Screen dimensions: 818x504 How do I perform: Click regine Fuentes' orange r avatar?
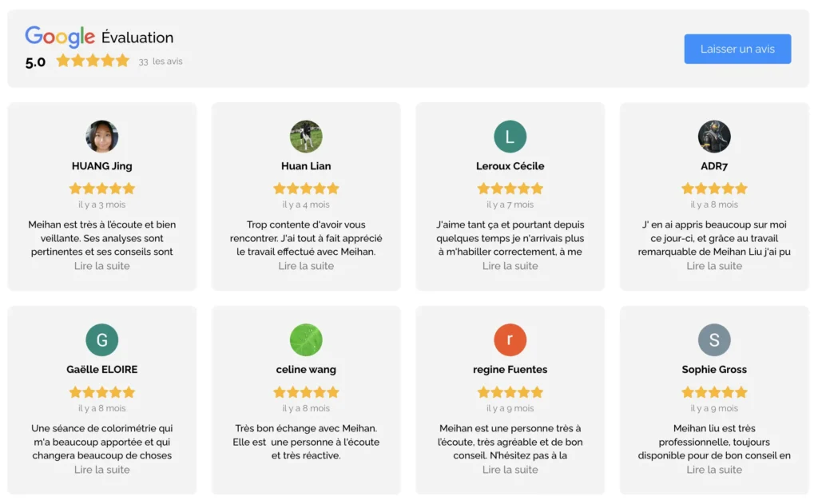click(510, 340)
